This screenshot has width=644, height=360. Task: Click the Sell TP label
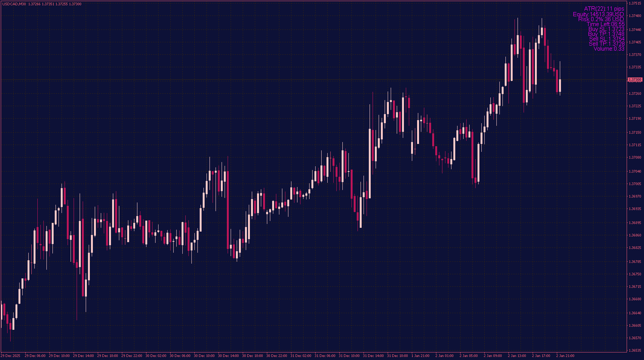pyautogui.click(x=607, y=44)
